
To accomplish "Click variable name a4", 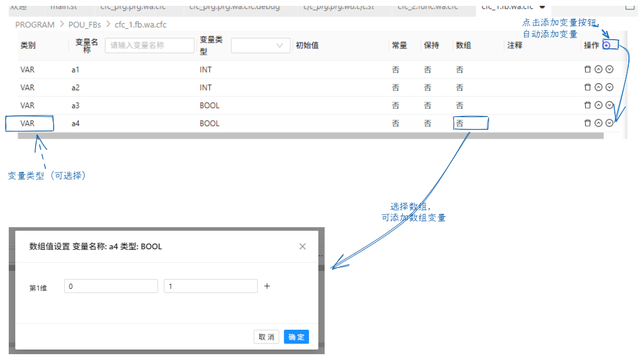I will point(75,123).
